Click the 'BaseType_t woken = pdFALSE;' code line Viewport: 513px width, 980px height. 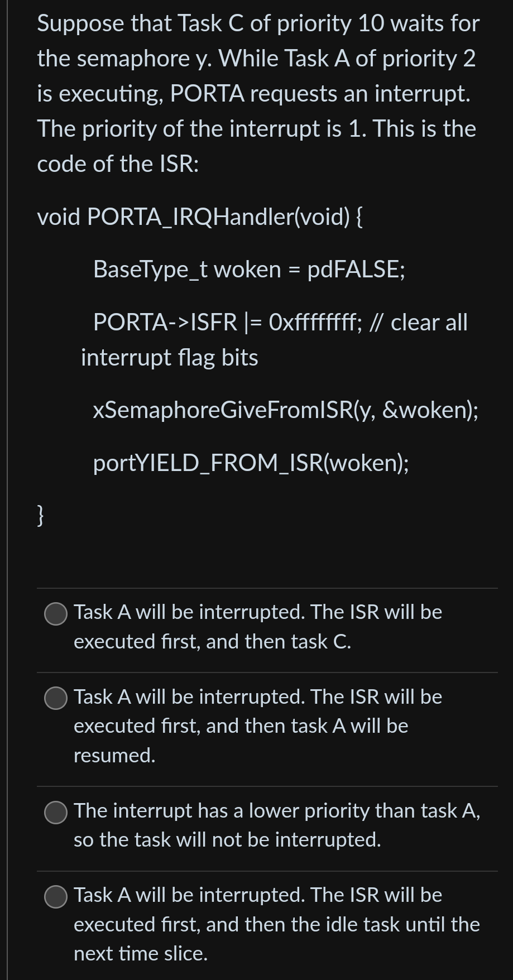point(250,270)
